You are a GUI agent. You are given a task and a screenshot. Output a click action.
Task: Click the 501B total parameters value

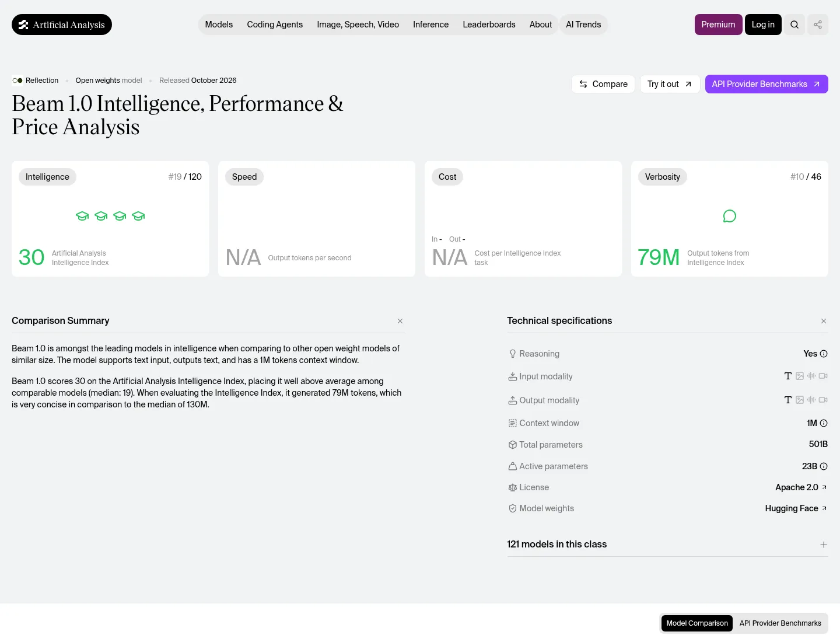[818, 445]
